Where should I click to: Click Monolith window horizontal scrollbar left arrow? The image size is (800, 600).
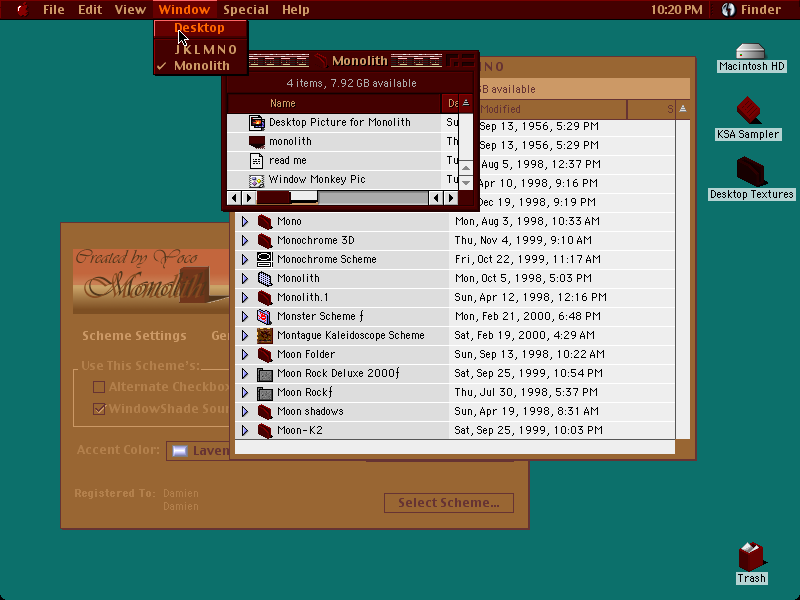pyautogui.click(x=234, y=198)
